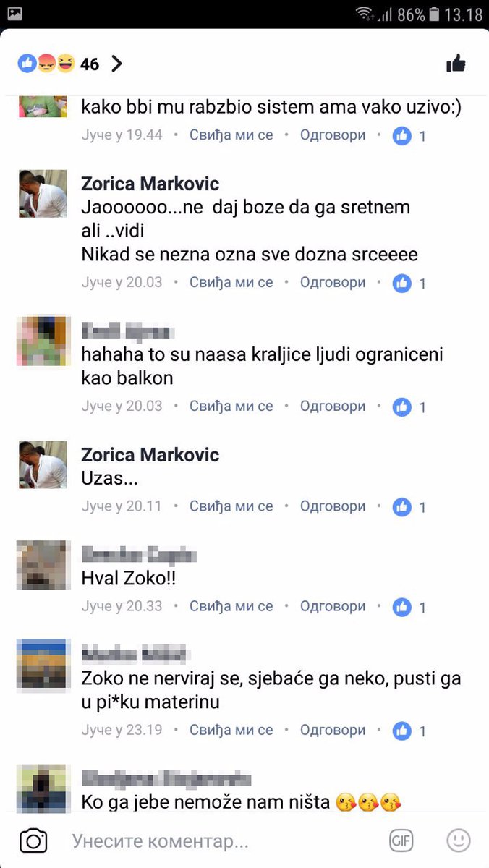Screen dimensions: 489x868
Task: Open the emoji smiley picker icon
Action: point(458,841)
